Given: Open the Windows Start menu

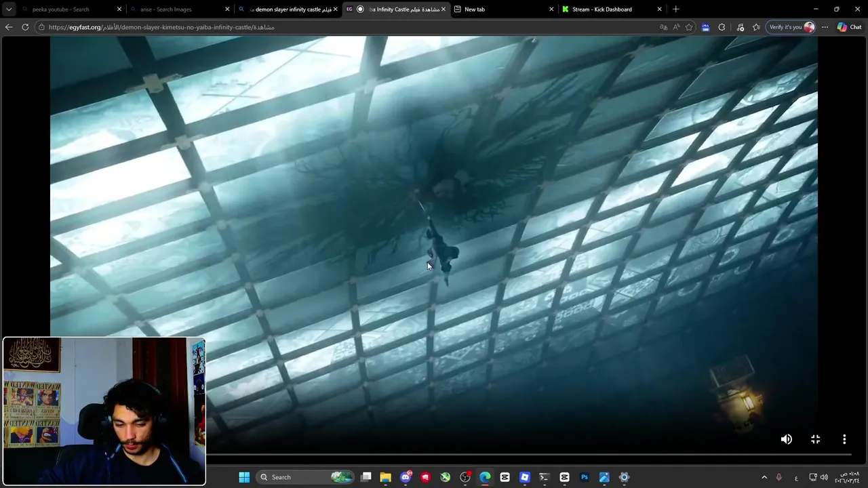Looking at the screenshot, I should pos(244,477).
